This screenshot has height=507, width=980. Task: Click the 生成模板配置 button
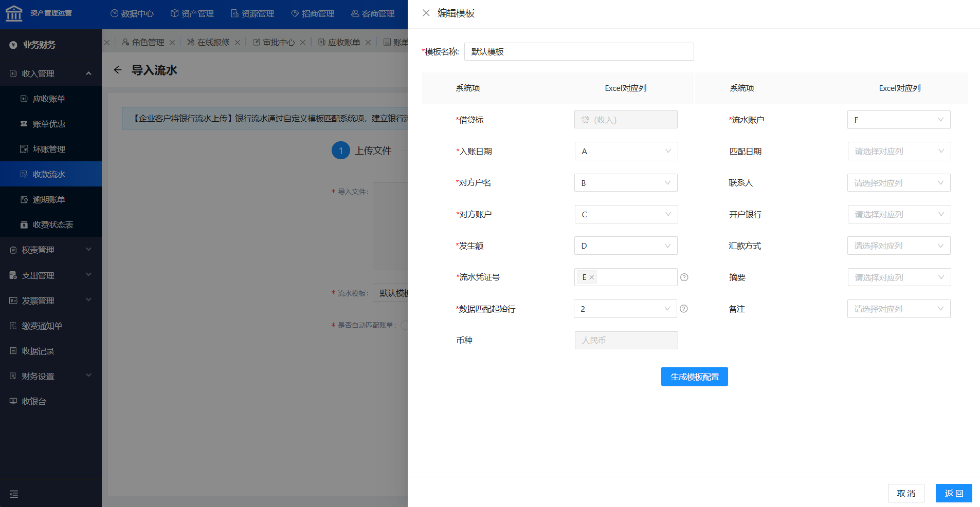(x=694, y=377)
